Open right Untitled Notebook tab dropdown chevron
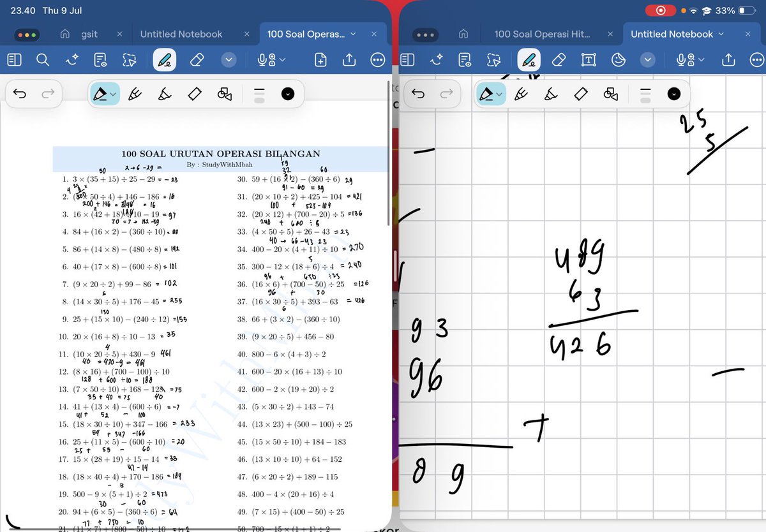The image size is (766, 532). point(721,34)
